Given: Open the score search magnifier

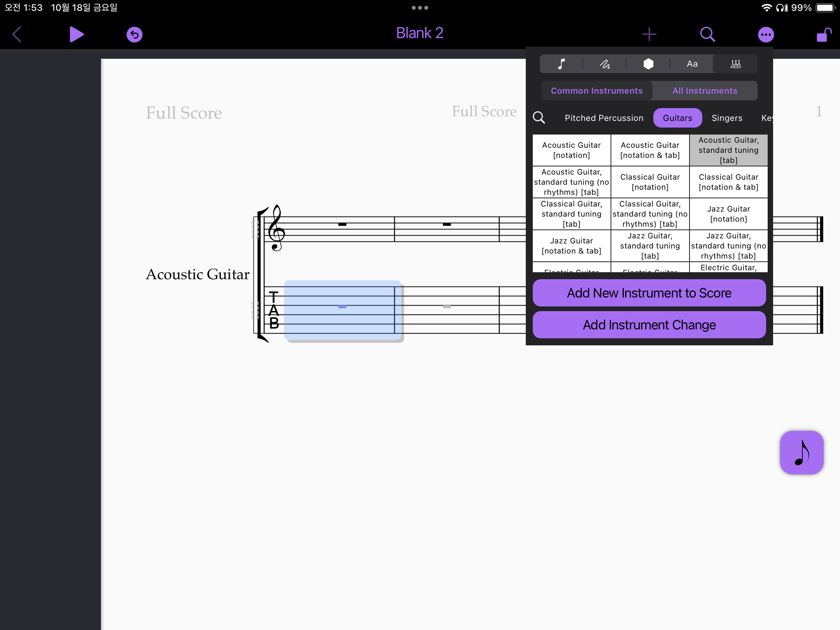Looking at the screenshot, I should point(707,34).
